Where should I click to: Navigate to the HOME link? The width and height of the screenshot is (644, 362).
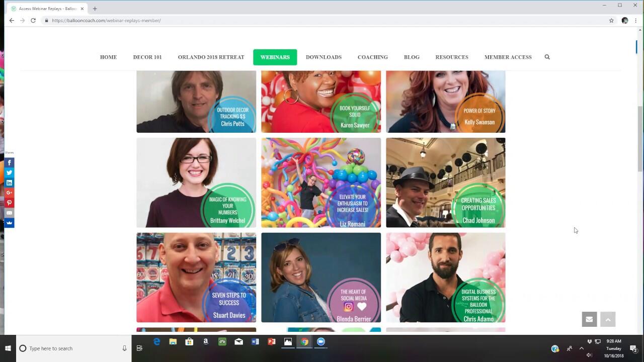tap(108, 57)
